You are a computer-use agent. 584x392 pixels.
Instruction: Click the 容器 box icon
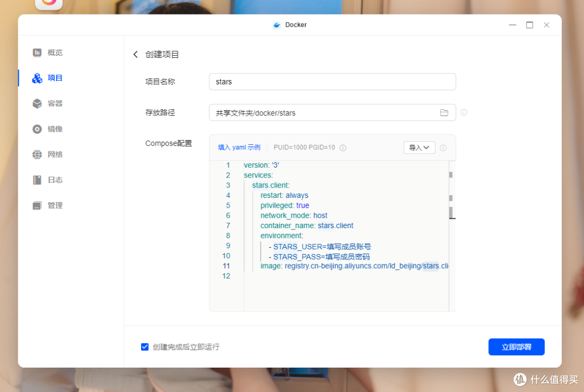coord(37,103)
